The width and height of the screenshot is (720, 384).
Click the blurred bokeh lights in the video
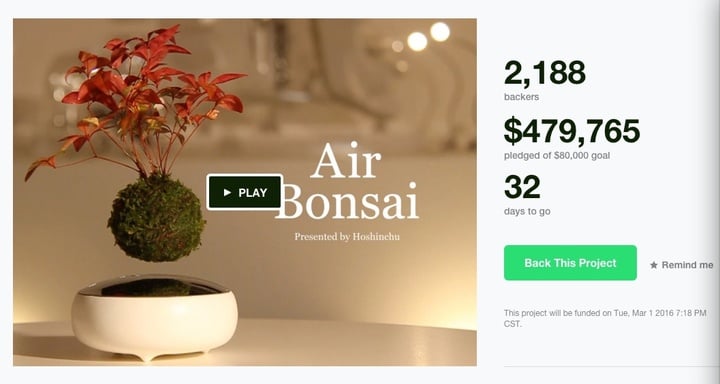point(428,37)
